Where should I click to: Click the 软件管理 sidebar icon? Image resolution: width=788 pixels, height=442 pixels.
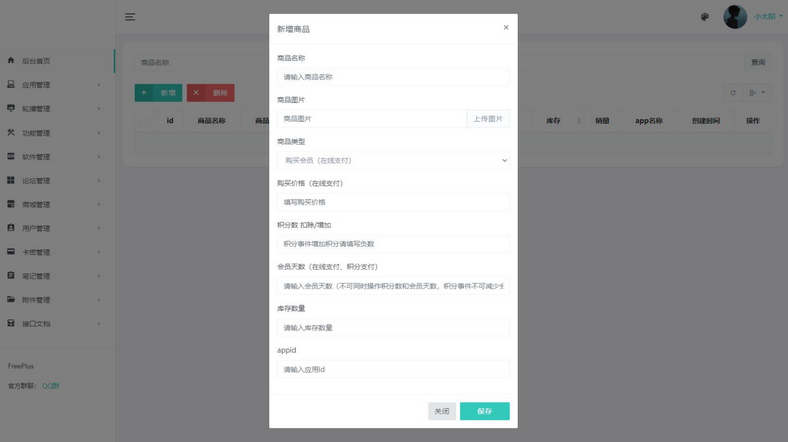point(11,156)
